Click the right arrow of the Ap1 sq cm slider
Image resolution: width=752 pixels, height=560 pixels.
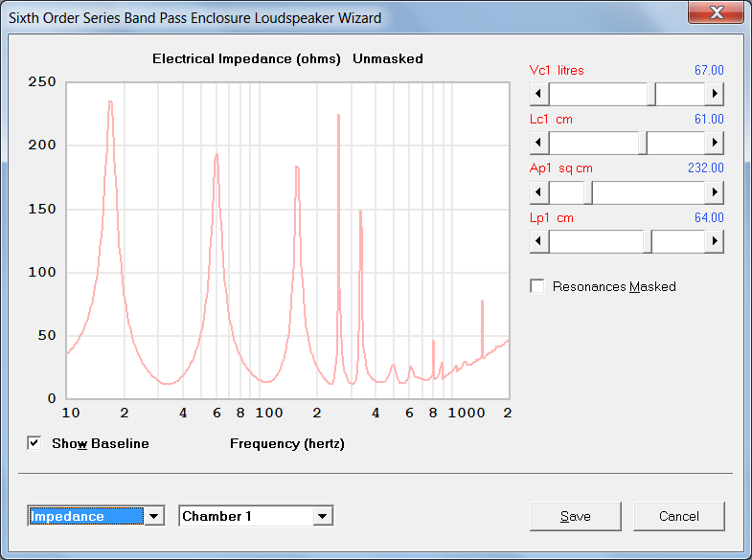[714, 192]
